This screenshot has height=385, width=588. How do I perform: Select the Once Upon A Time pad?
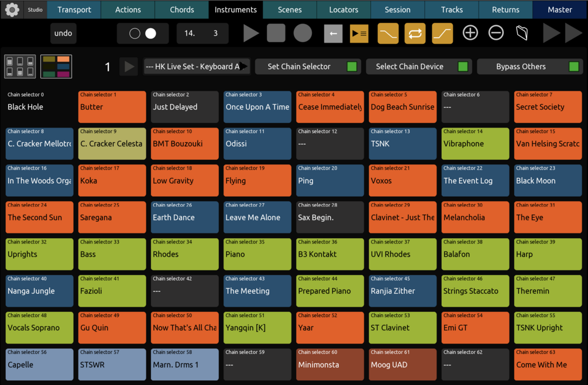(x=257, y=107)
